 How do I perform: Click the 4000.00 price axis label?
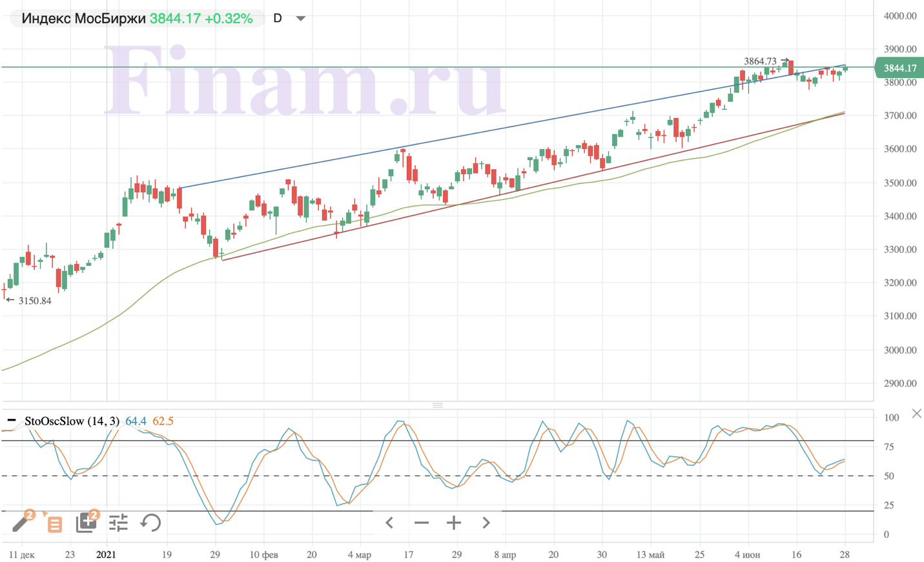click(x=900, y=15)
